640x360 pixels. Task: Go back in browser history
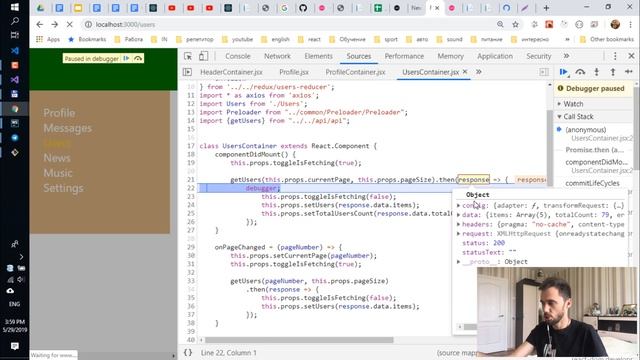point(39,24)
